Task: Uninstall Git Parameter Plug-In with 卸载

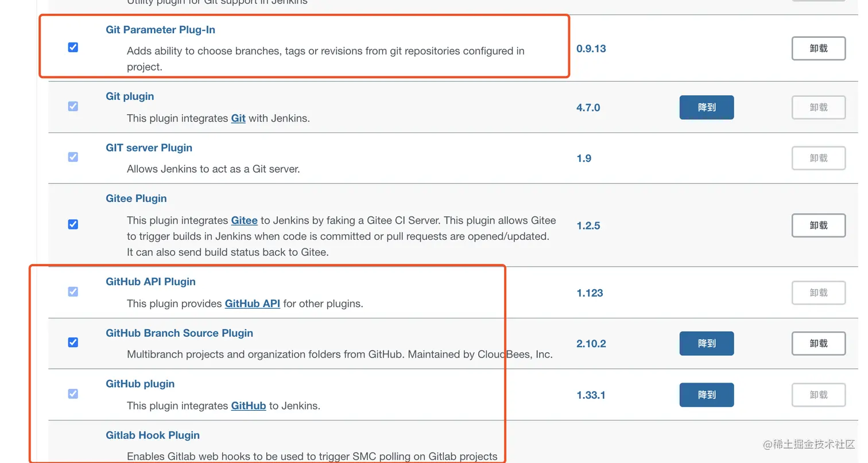Action: [819, 49]
